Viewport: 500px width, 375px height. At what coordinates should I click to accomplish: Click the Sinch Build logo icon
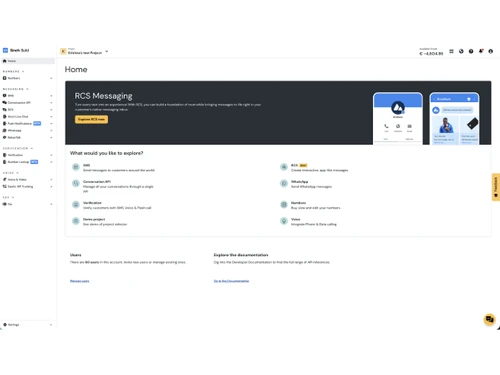pyautogui.click(x=5, y=50)
